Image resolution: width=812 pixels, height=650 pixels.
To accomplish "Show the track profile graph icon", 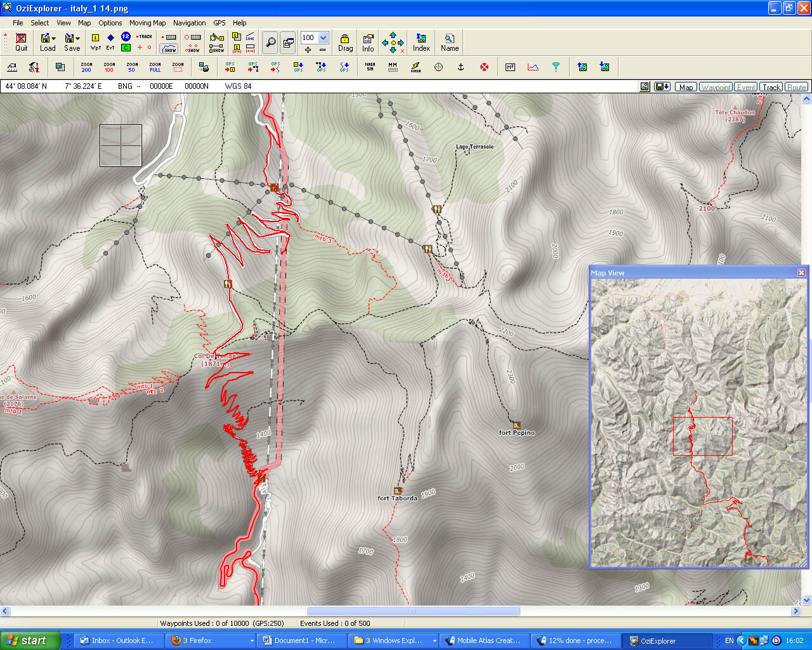I will [x=533, y=67].
